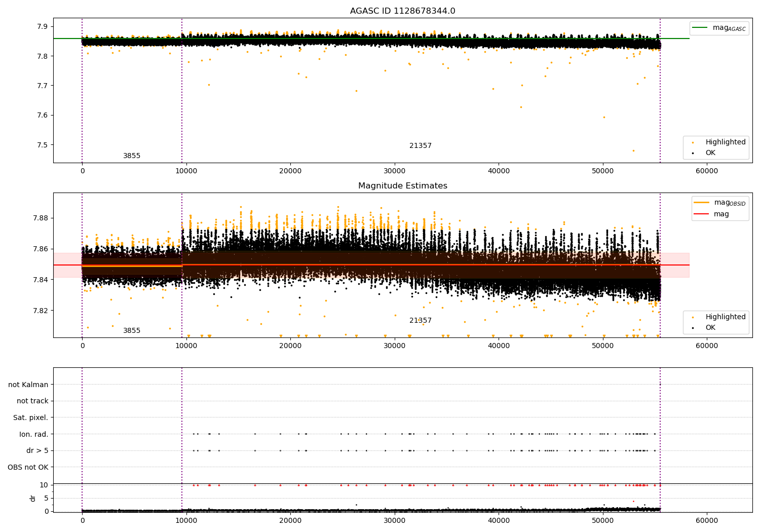The image size is (760, 532).
Task: Click the 5 tick on the dr axis
Action: pyautogui.click(x=46, y=498)
